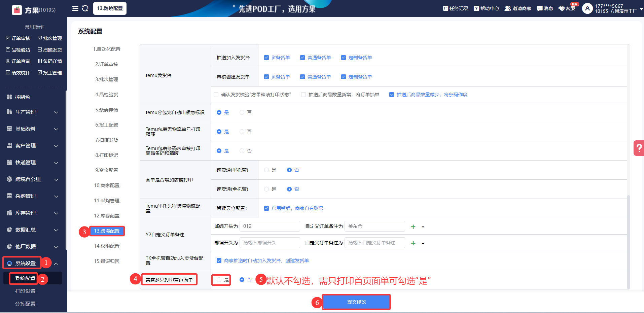Click the refresh icon in top bar
Image resolution: width=644 pixels, height=313 pixels.
[85, 8]
